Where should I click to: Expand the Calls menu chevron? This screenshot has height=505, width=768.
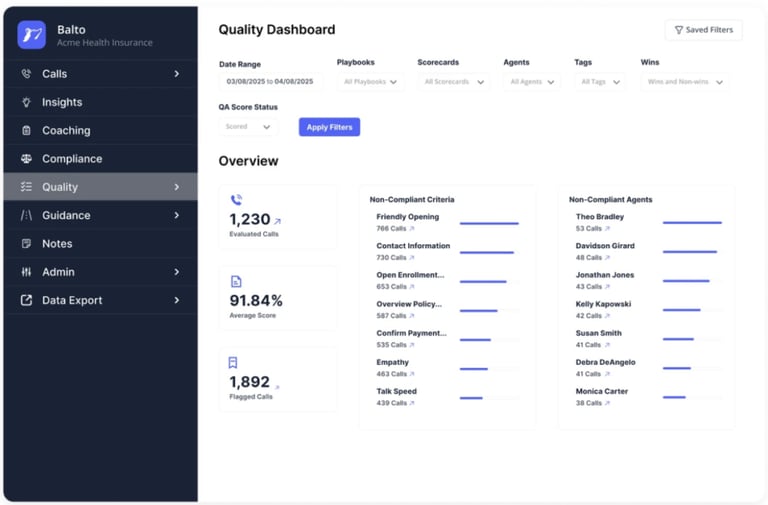coord(177,74)
